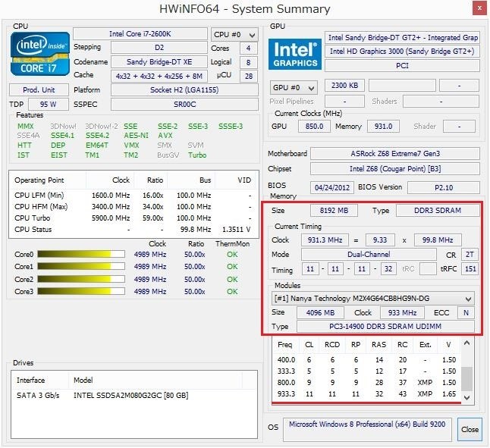Click the Intel Core i7-2600K name field
This screenshot has height=448, width=490.
(140, 33)
